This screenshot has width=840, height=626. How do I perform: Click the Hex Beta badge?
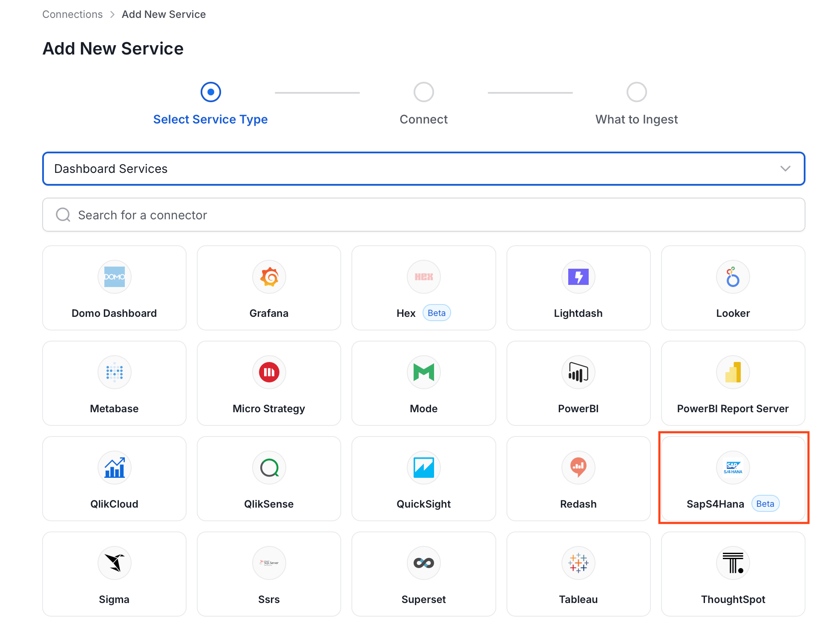click(436, 313)
